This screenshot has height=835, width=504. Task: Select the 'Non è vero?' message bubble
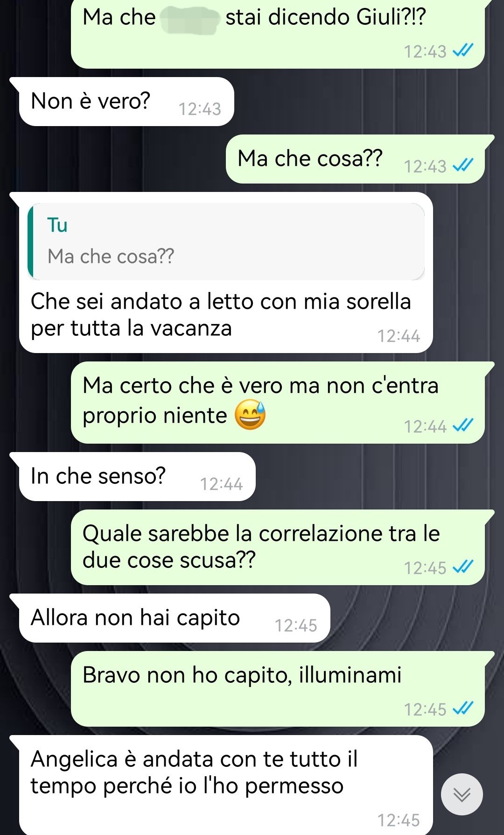point(126,101)
